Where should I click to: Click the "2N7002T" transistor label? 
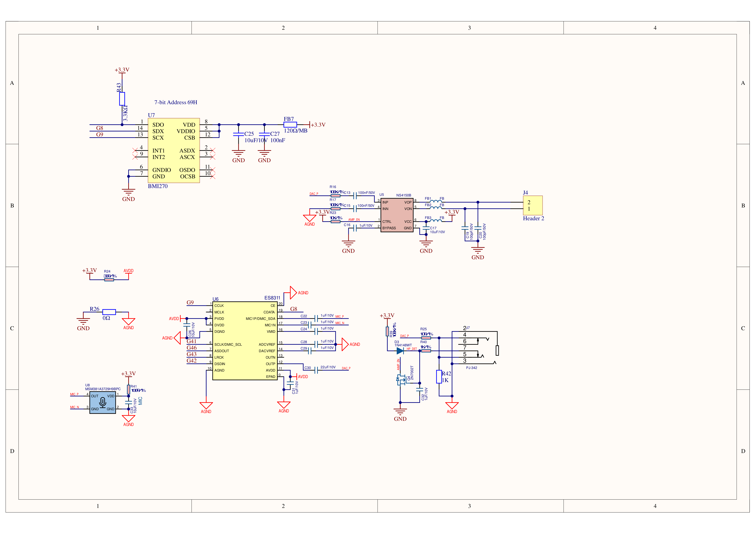412,373
